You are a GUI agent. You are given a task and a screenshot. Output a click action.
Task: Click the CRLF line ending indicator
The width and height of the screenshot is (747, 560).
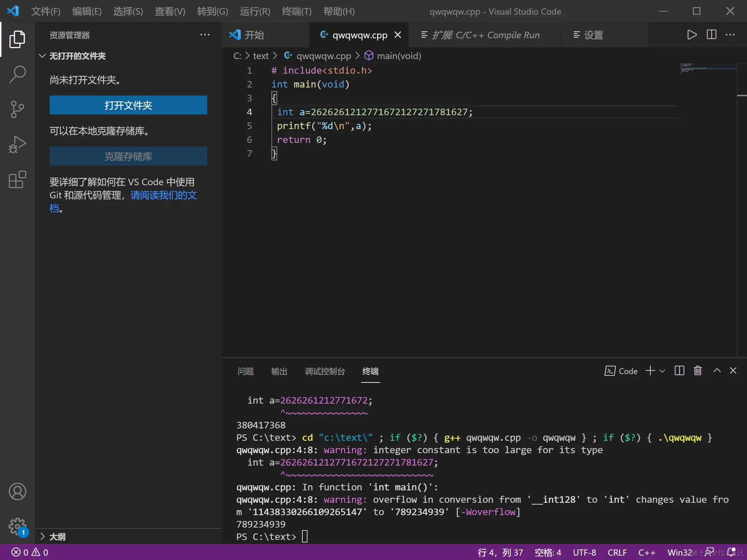[617, 552]
